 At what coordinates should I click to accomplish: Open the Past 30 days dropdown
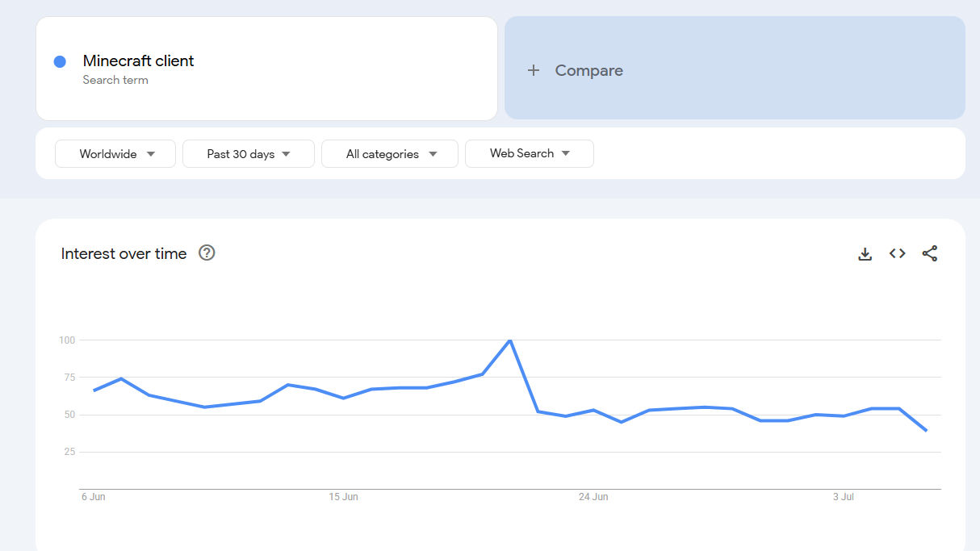(x=249, y=153)
